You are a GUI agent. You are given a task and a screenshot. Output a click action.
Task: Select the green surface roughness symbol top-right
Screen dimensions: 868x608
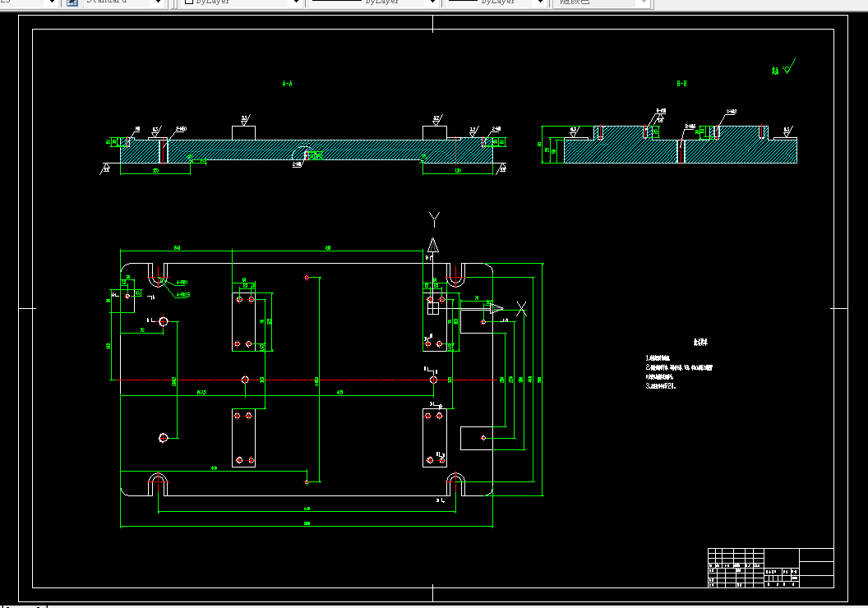click(x=783, y=67)
